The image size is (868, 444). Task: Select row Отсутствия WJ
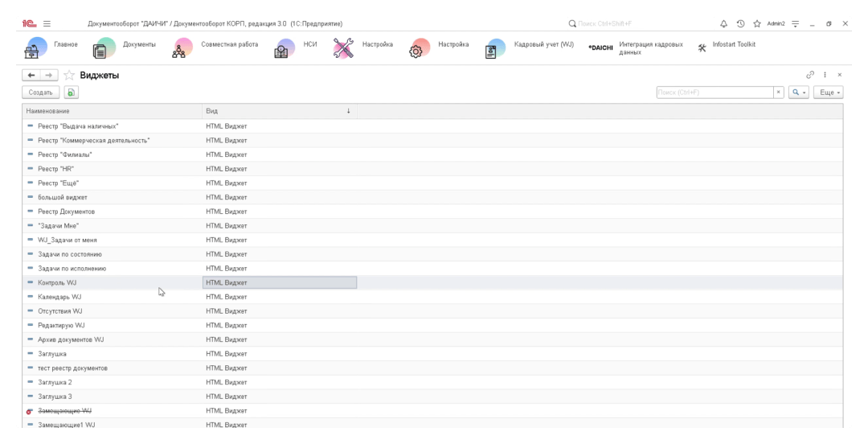click(433, 311)
